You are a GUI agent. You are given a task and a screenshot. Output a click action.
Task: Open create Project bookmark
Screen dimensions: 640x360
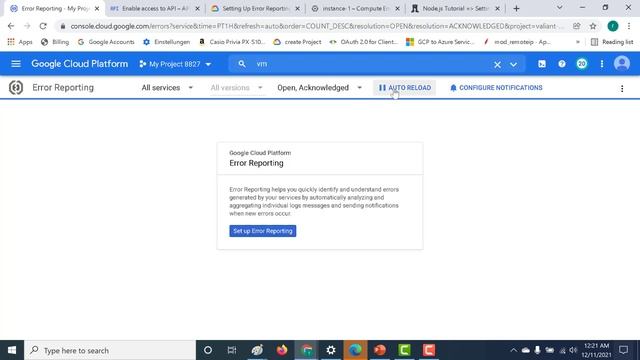pos(297,42)
